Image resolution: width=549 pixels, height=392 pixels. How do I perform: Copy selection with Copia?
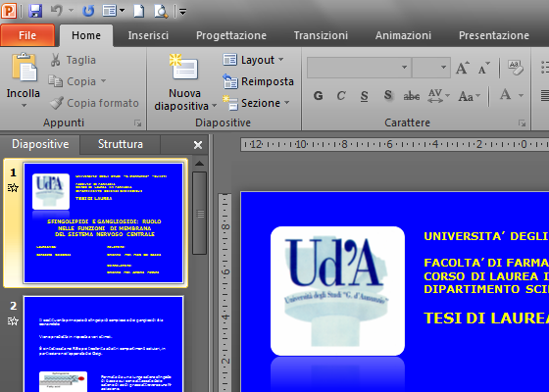[73, 81]
